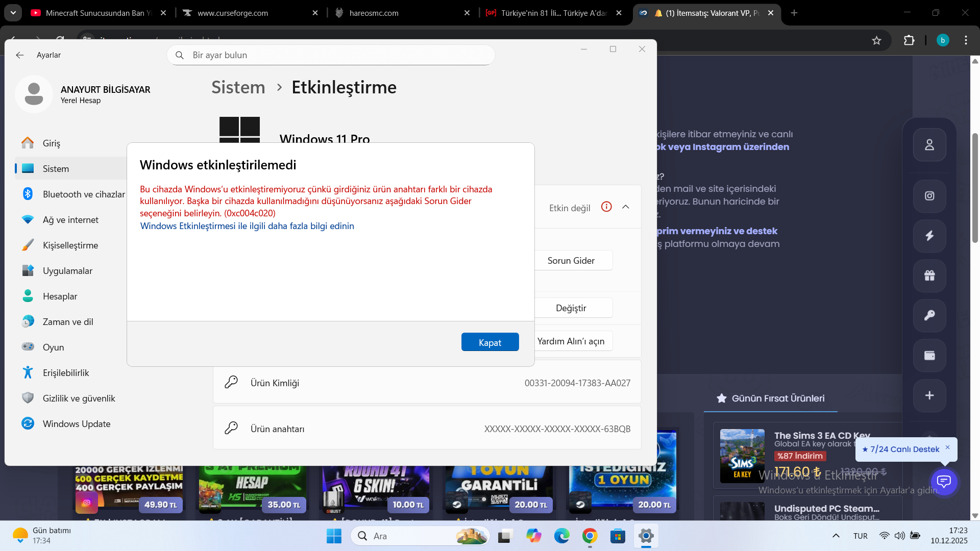The height and width of the screenshot is (551, 980).
Task: Open Bluetooth ve cihazlar settings
Action: 70,194
